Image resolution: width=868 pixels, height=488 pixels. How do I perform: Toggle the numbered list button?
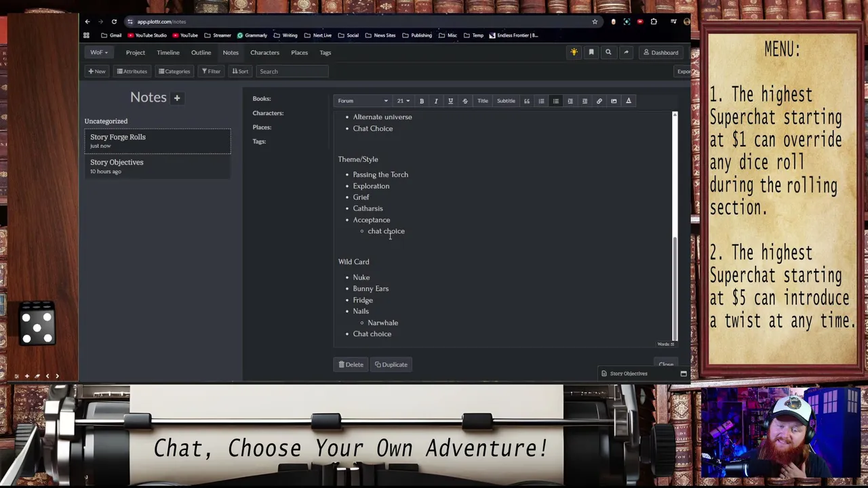point(541,101)
